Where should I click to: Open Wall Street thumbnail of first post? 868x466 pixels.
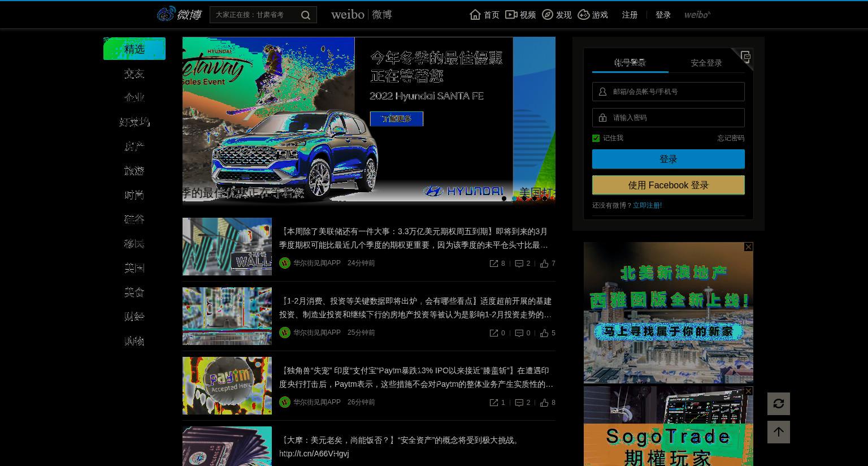click(227, 247)
